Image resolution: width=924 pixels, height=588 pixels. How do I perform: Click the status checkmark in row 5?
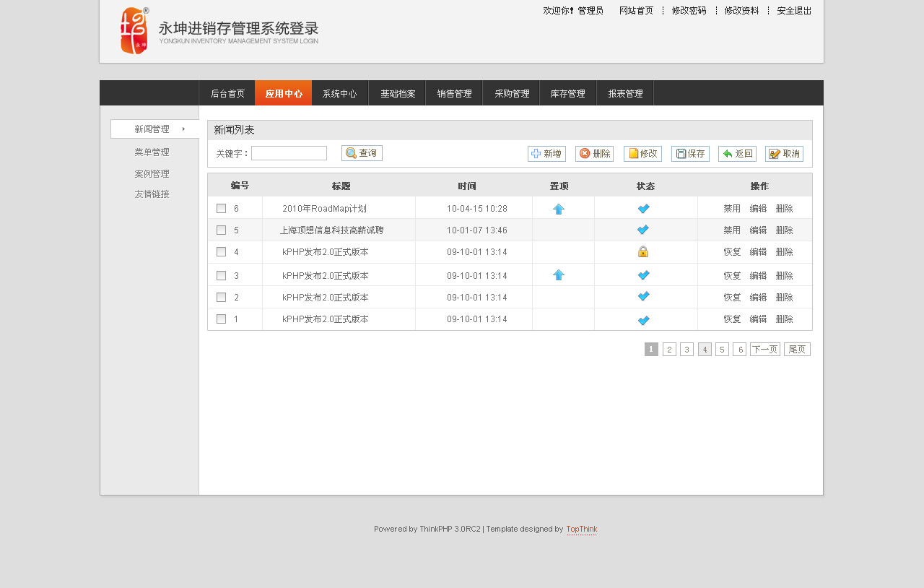[x=643, y=230]
